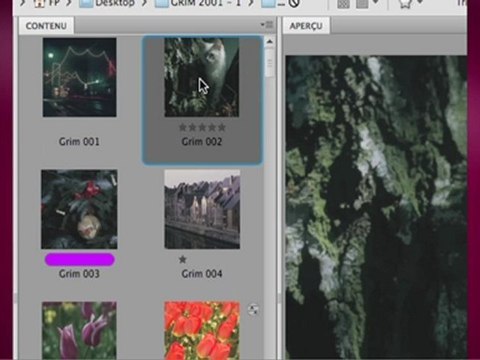
Task: Expand the chevron after Desktop breadcrumb
Action: 144,3
